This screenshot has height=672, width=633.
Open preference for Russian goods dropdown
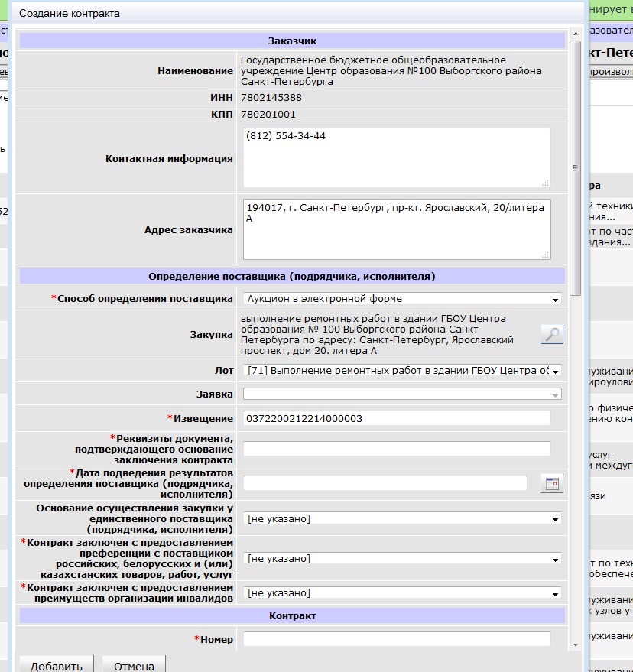click(x=402, y=559)
